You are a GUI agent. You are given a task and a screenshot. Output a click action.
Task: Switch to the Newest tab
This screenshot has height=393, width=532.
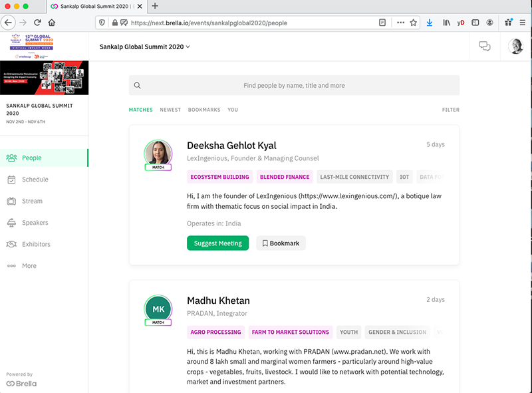pos(170,110)
